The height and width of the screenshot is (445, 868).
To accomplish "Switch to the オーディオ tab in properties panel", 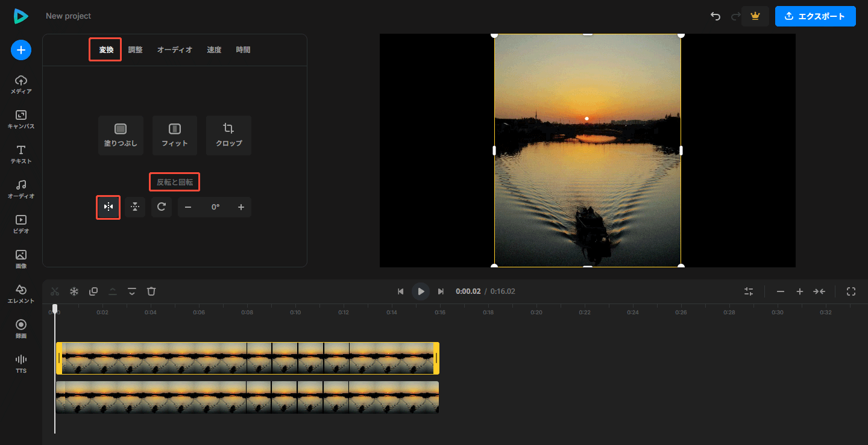I will coord(175,50).
